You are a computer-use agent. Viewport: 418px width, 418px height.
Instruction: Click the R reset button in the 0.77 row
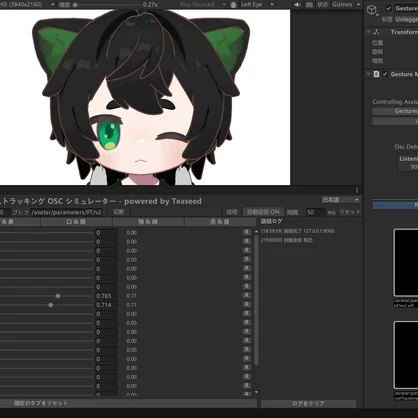pyautogui.click(x=247, y=296)
